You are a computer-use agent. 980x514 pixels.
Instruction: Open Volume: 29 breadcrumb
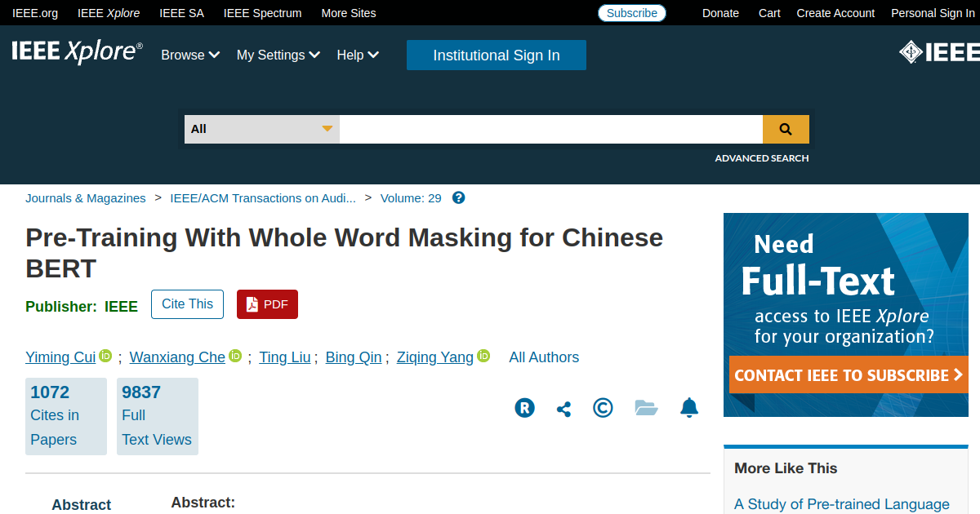click(x=411, y=197)
